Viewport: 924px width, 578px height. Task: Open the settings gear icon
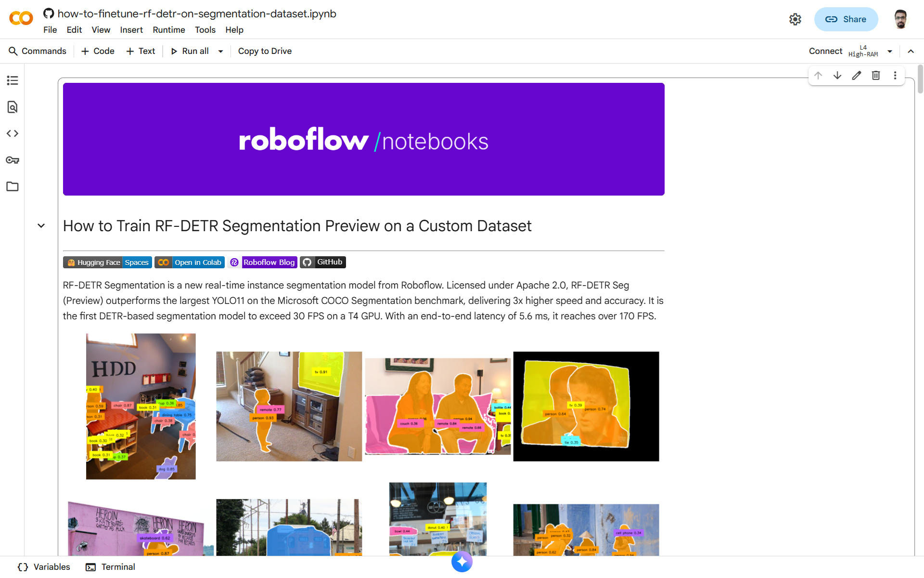795,19
